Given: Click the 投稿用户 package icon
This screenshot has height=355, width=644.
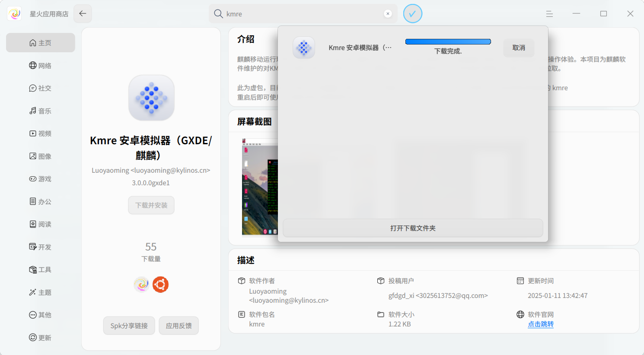Looking at the screenshot, I should tap(381, 281).
